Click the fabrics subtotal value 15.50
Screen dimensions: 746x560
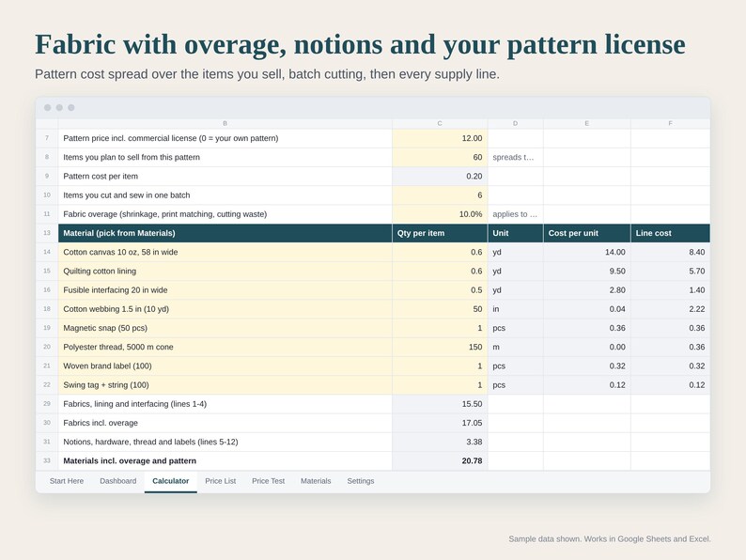click(x=440, y=404)
